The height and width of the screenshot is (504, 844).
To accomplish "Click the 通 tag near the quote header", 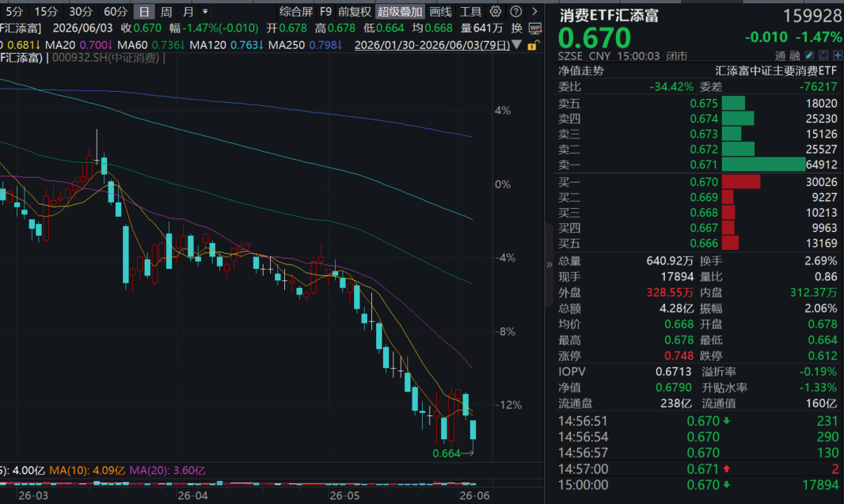I will tap(781, 55).
